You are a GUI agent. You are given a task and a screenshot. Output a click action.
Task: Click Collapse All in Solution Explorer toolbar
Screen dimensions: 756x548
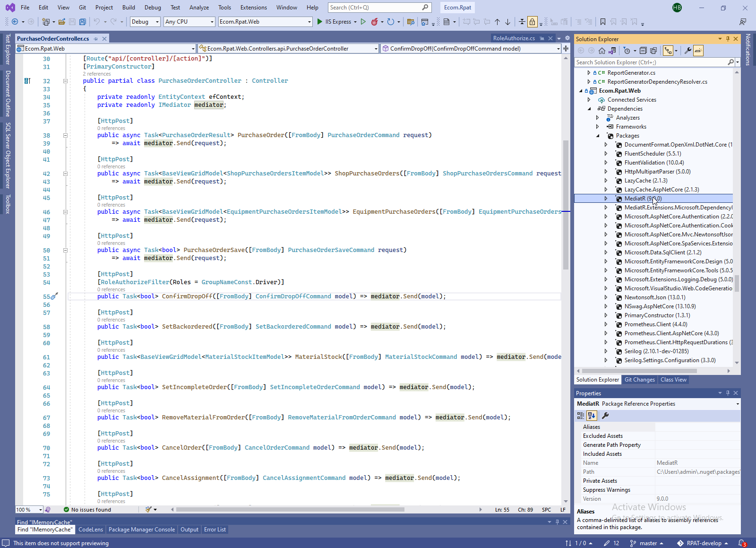point(643,51)
